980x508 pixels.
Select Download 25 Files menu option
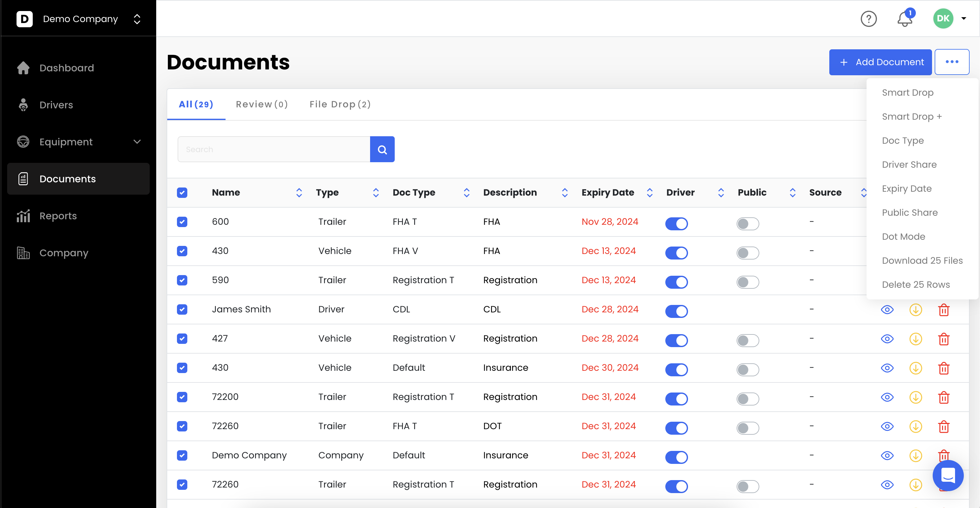point(922,260)
